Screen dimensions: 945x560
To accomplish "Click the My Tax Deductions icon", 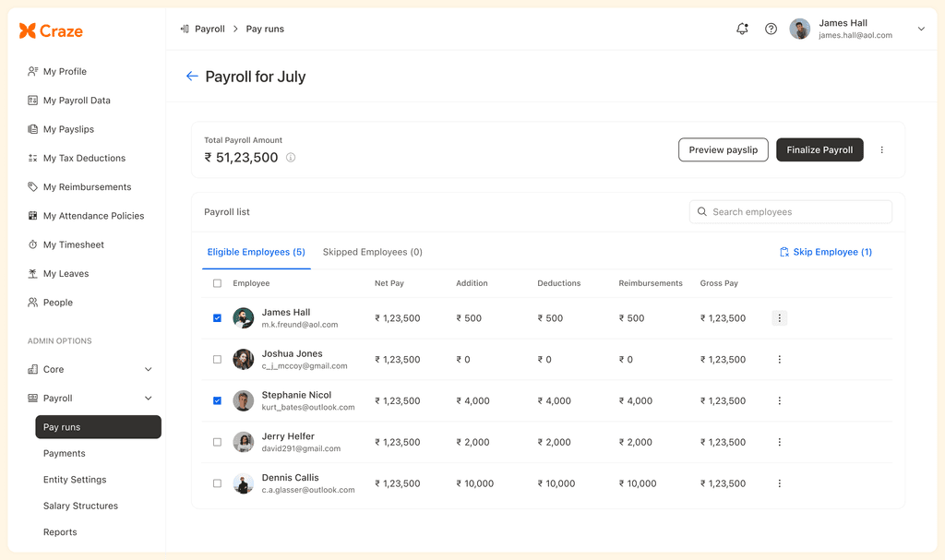I will pyautogui.click(x=32, y=158).
